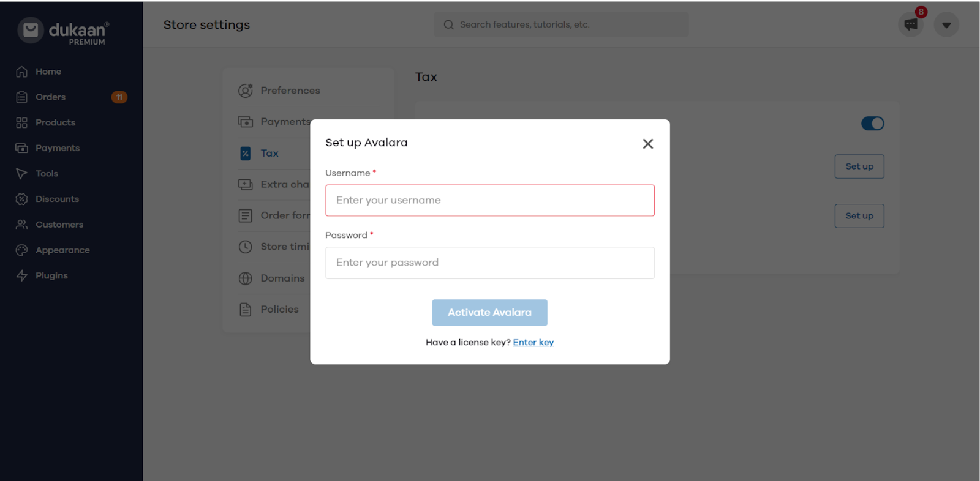Click the upper Set up button
The height and width of the screenshot is (481, 980).
click(x=859, y=166)
